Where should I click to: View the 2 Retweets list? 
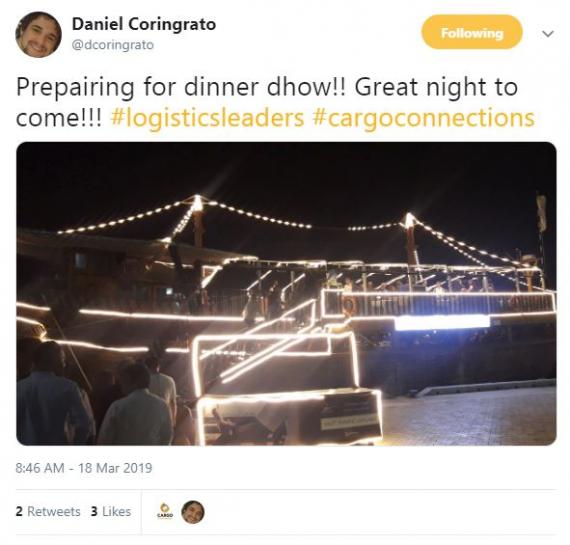(48, 511)
